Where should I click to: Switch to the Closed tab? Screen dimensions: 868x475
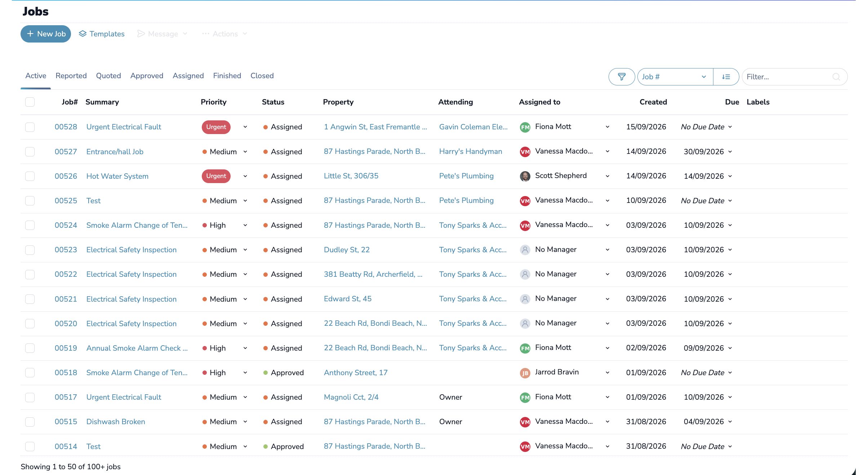point(262,76)
